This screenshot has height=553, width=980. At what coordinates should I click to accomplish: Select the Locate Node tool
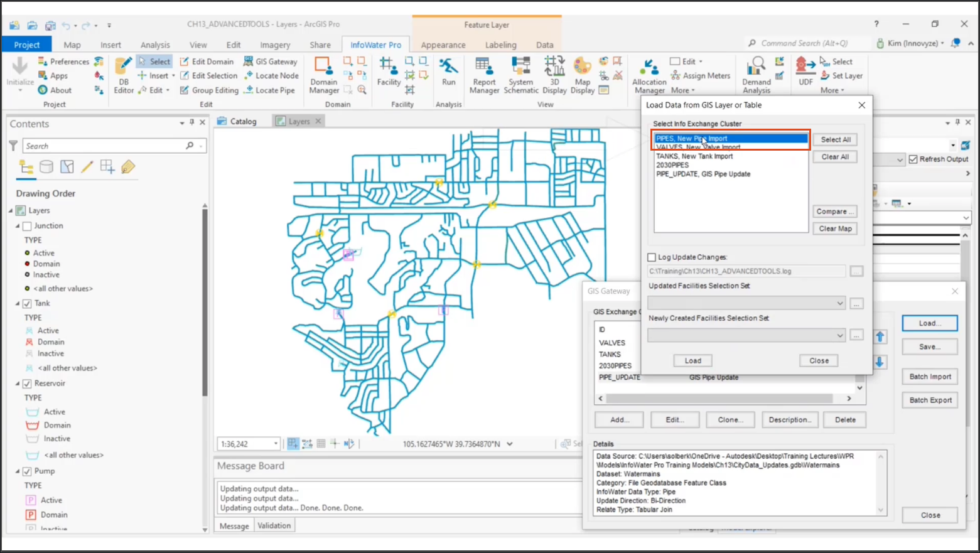[x=271, y=75]
